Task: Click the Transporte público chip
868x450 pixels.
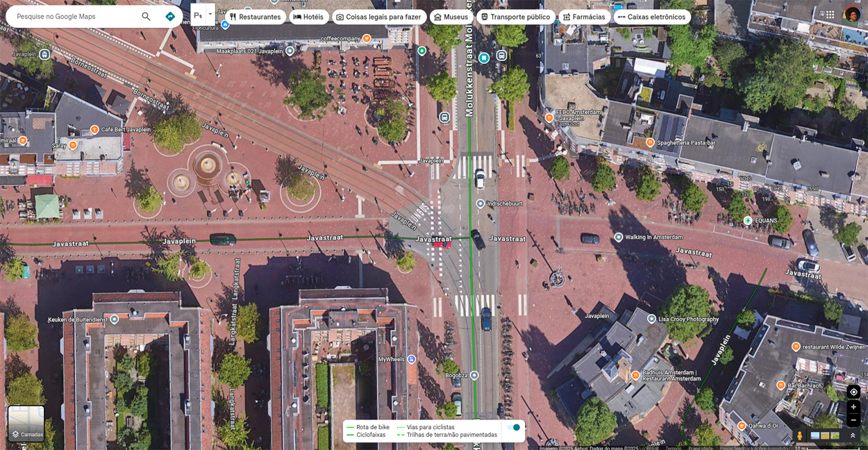Action: click(x=515, y=17)
